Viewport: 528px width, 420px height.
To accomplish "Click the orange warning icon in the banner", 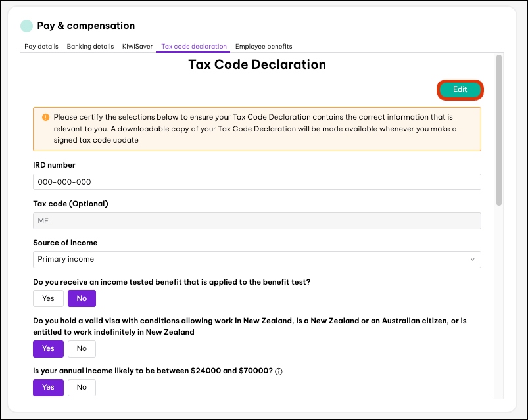I will pyautogui.click(x=45, y=117).
